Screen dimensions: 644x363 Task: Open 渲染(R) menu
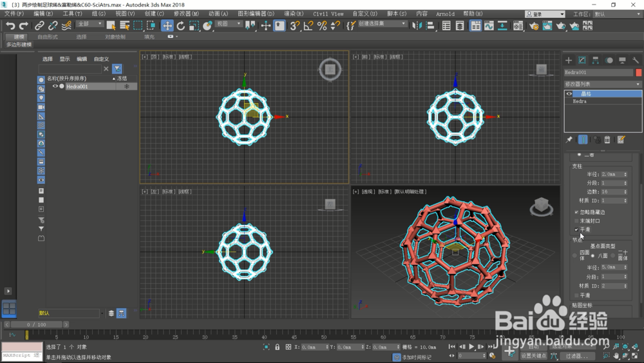pyautogui.click(x=294, y=14)
